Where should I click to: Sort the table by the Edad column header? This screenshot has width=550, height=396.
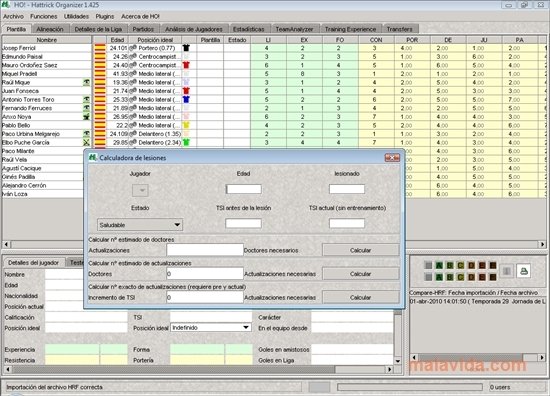coord(117,40)
